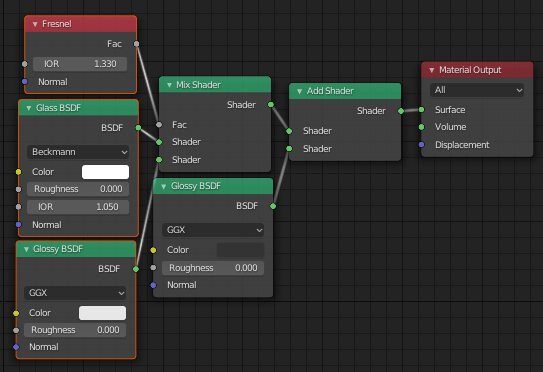Click the Glass BSDF IOR 1.050 field
This screenshot has width=543, height=372.
78,207
